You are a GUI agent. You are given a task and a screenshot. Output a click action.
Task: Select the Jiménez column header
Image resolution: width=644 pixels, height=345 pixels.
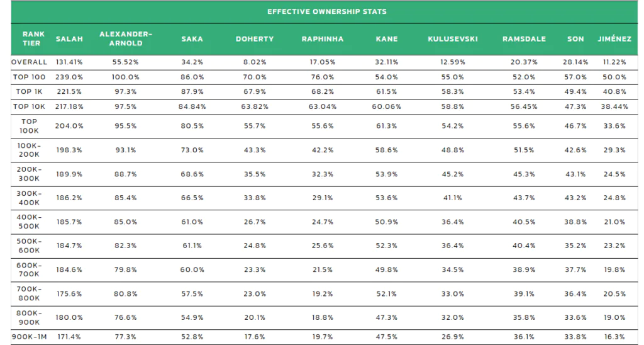point(614,39)
